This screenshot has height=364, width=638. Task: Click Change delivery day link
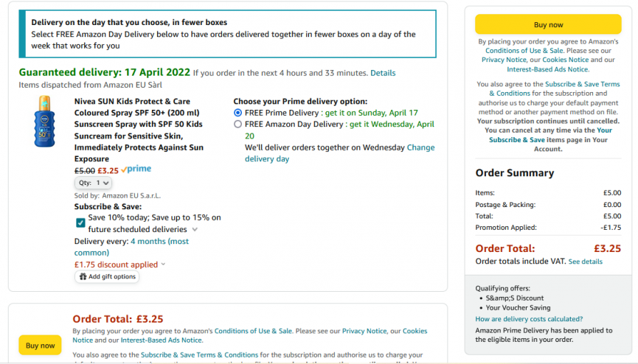[x=340, y=153]
